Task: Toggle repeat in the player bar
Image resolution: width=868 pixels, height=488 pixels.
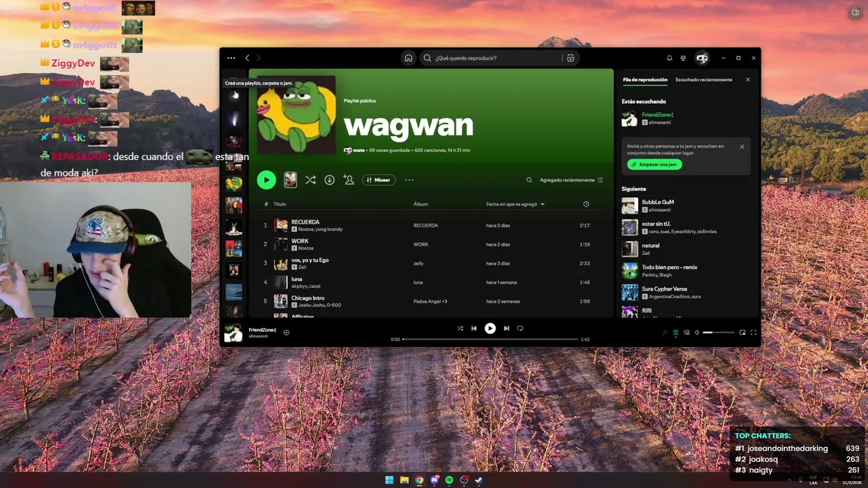Action: 520,329
